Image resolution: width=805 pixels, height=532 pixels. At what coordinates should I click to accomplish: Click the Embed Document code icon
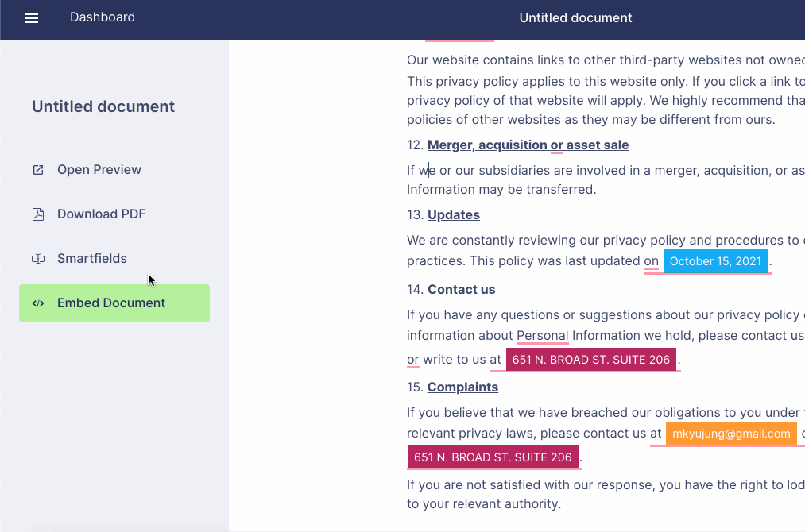point(38,303)
